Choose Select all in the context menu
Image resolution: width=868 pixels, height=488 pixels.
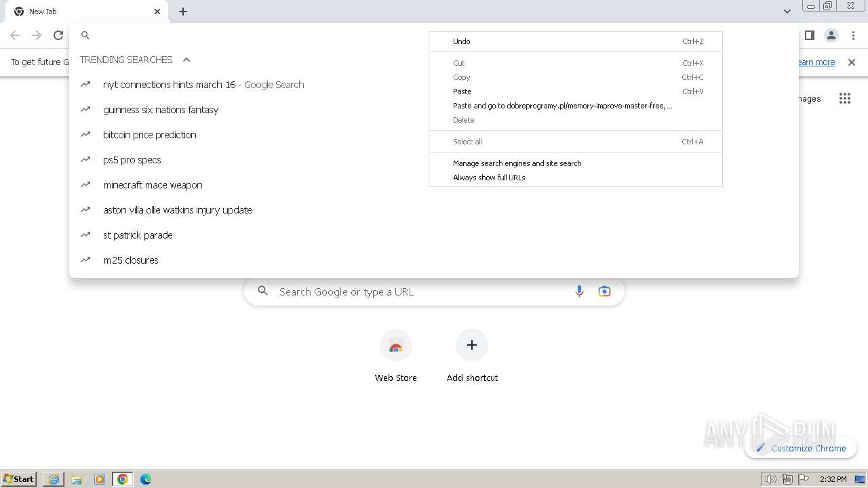[x=576, y=142]
